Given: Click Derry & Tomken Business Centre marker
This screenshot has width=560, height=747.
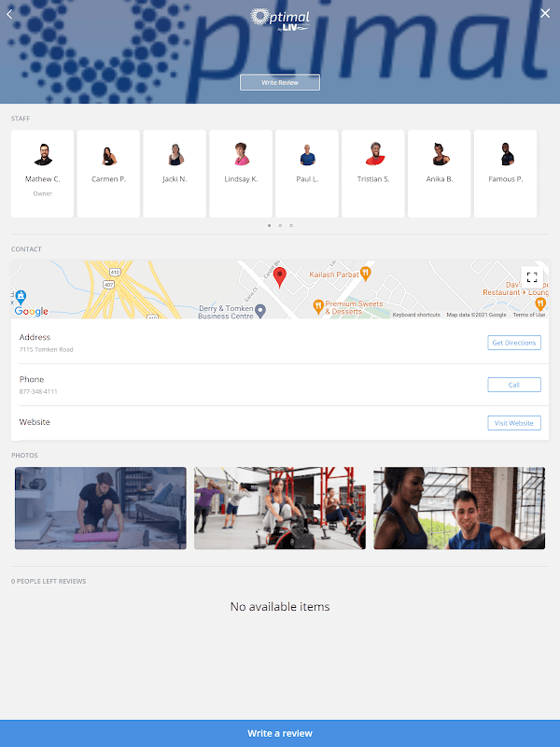Looking at the screenshot, I should [260, 311].
